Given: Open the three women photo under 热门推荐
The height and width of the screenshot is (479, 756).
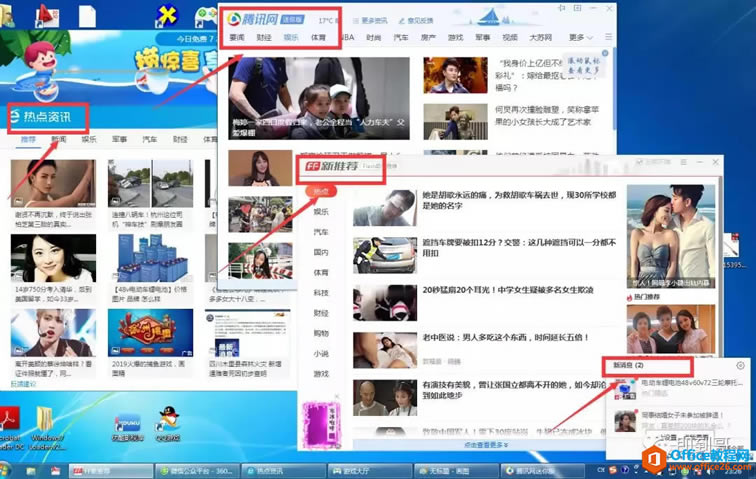Looking at the screenshot, I should click(x=671, y=329).
